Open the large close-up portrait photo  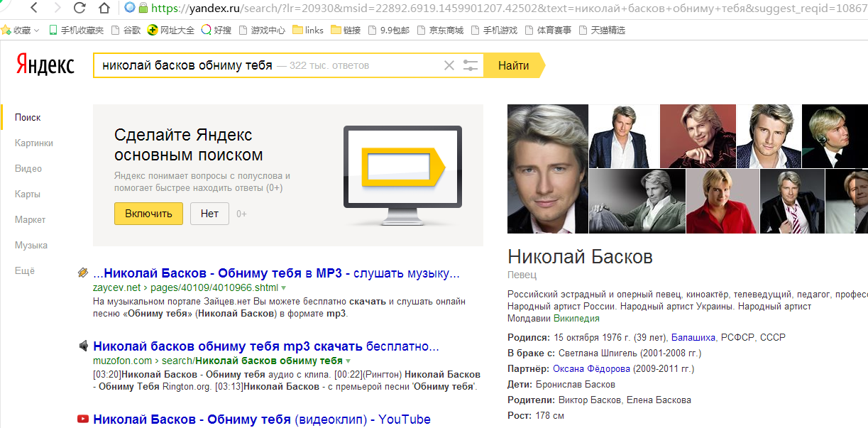(x=548, y=169)
